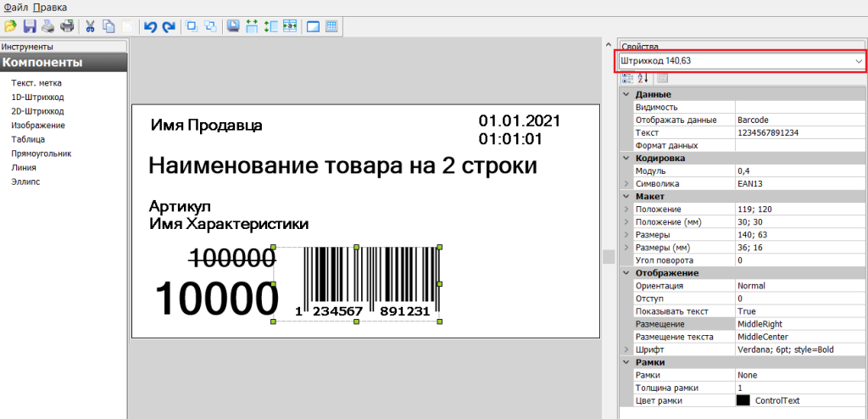Edit the Модуль value 0,4

[800, 170]
